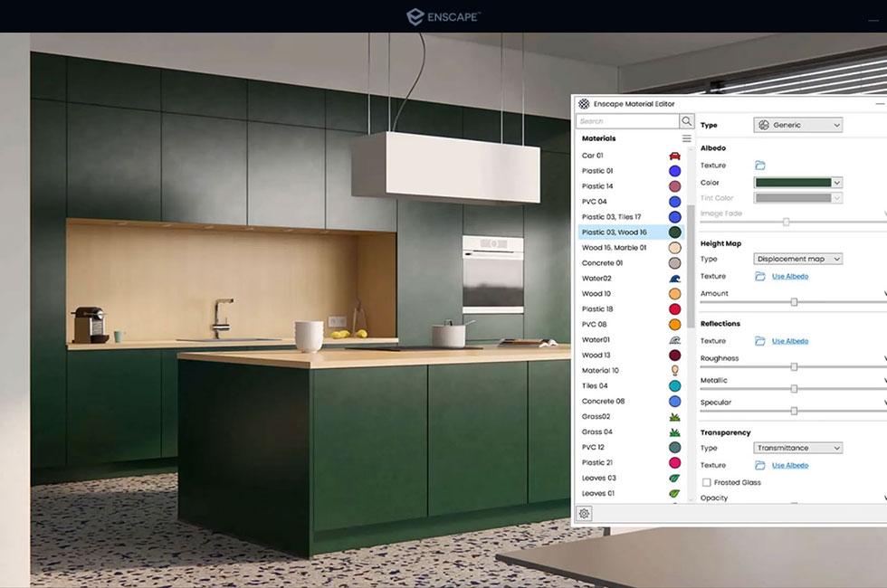Click the Image Fade slider handle
This screenshot has height=588, width=887.
point(787,223)
